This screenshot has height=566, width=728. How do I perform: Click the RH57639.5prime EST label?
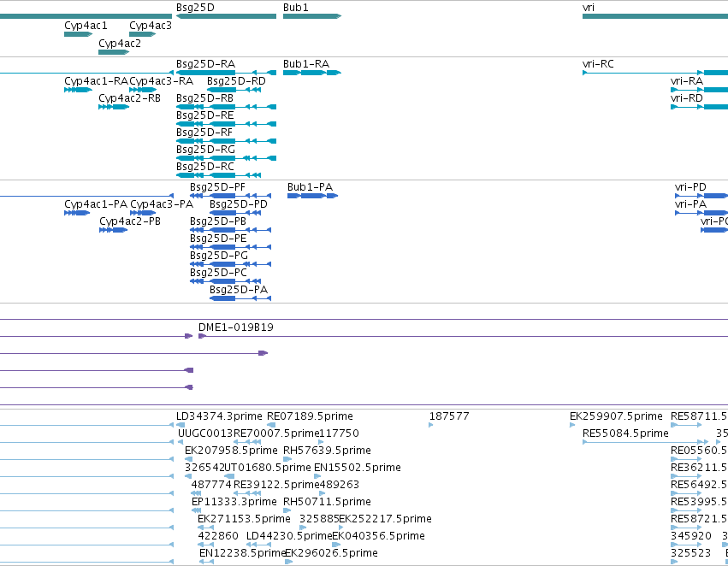click(327, 451)
